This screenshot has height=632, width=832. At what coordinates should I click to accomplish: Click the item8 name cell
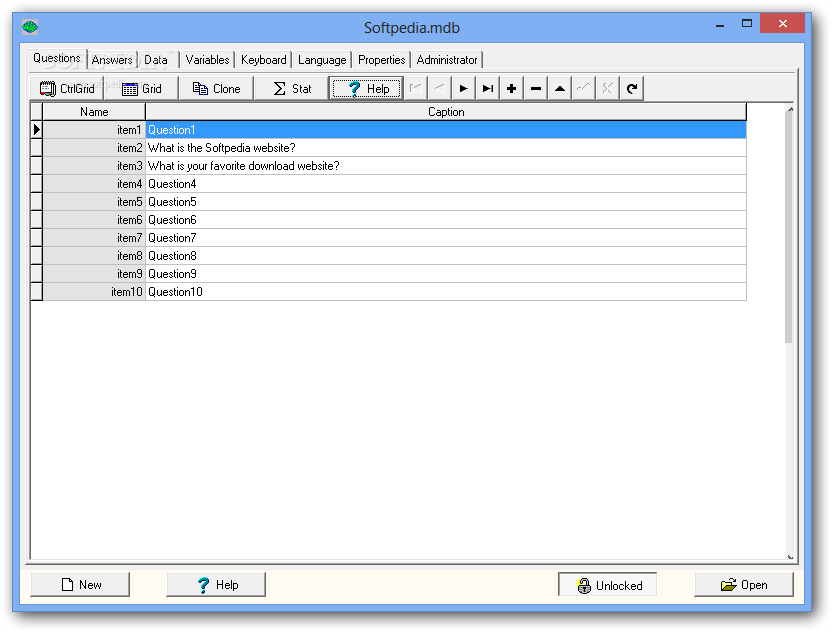tap(94, 256)
